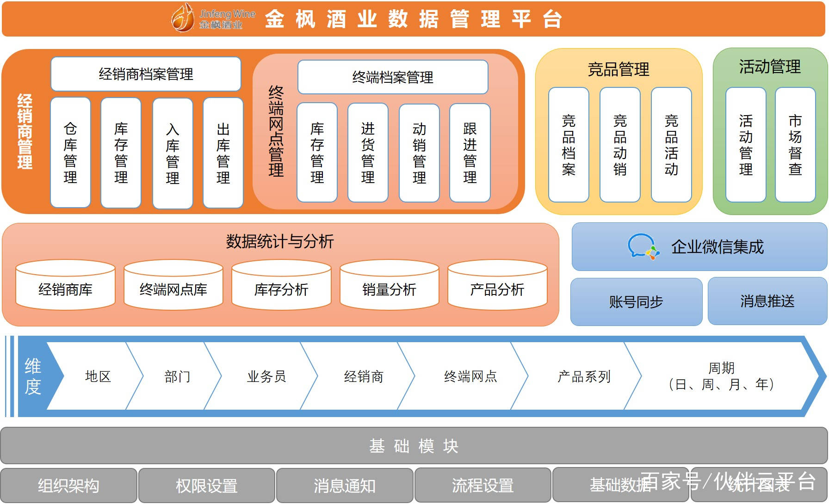Click the 组织架构 base module
The image size is (829, 504).
[68, 485]
